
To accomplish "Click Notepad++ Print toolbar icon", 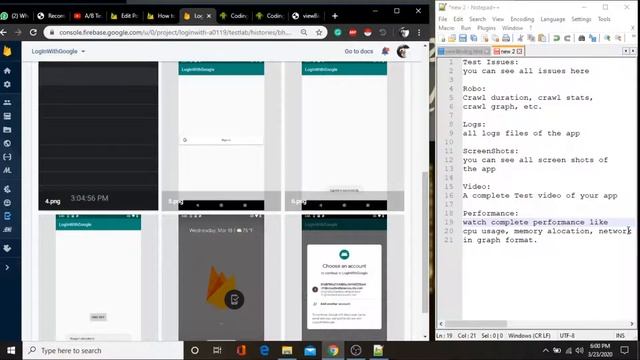I will click(506, 38).
